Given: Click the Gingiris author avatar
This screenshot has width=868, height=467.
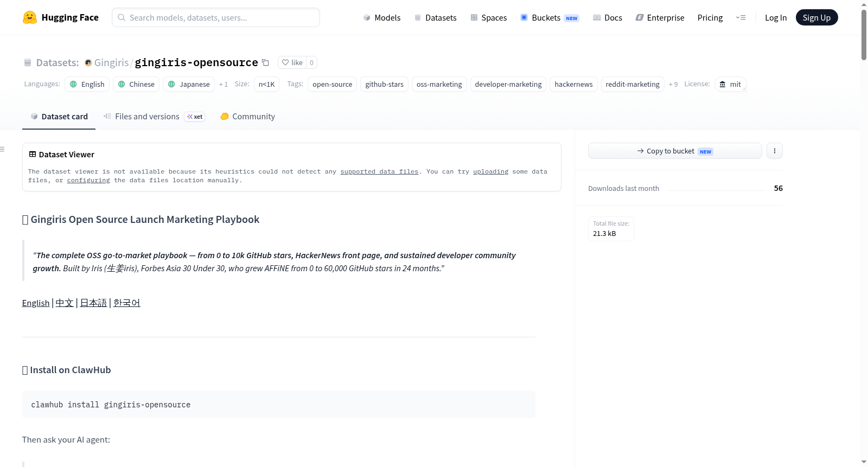Looking at the screenshot, I should 88,63.
